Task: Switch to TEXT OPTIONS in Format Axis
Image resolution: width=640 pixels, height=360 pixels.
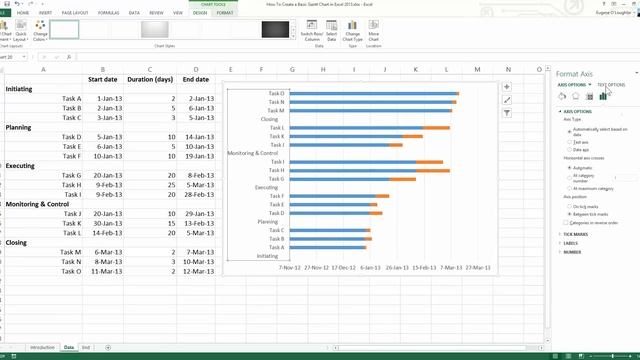Action: (x=611, y=85)
